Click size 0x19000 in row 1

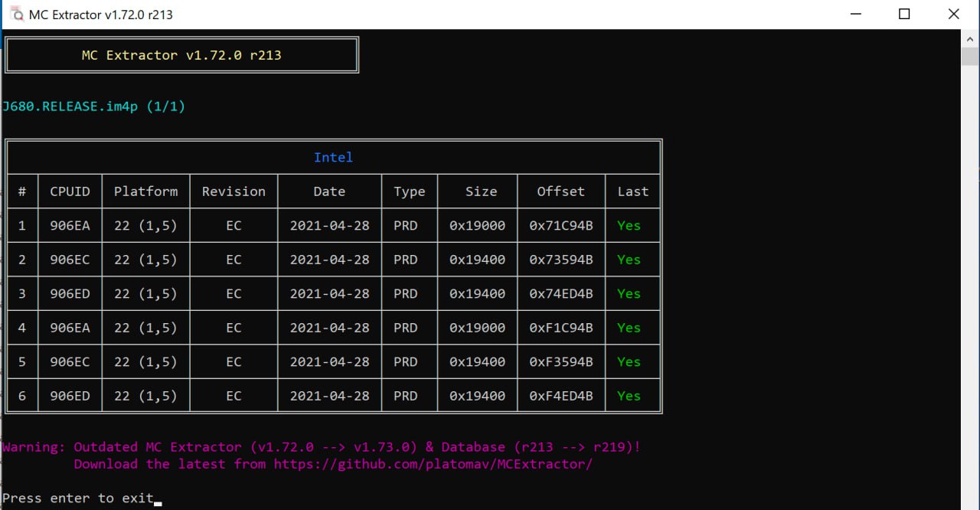(x=477, y=226)
